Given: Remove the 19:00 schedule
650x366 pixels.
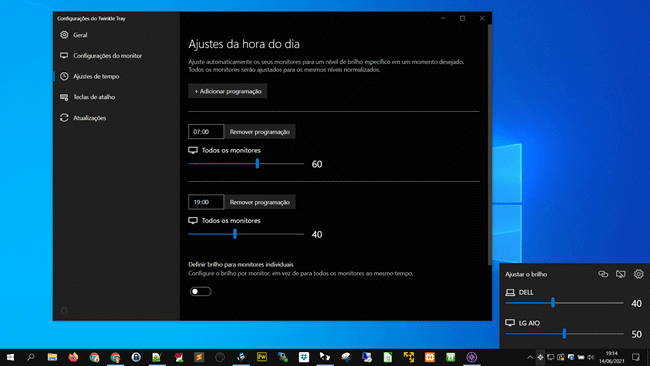Looking at the screenshot, I should click(x=260, y=202).
